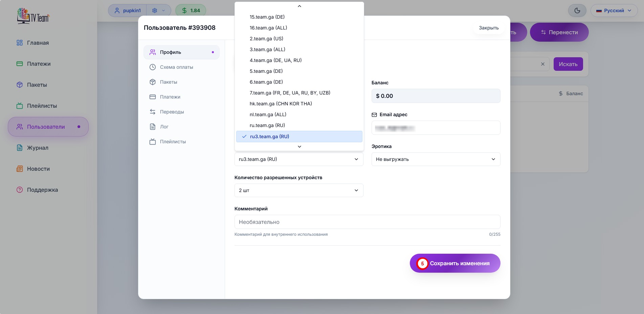The image size is (644, 314).
Task: Choose hk.team.ga (CHN KOR THA) server
Action: tap(281, 104)
